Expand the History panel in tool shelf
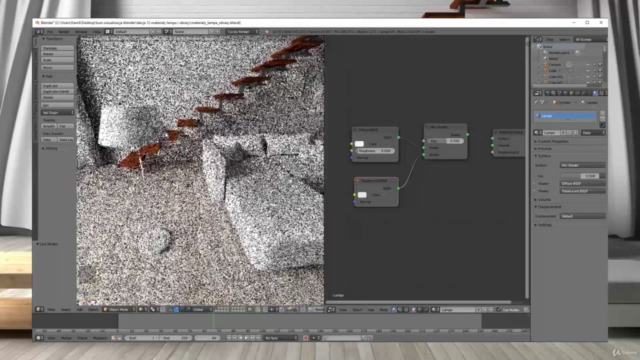Screen dimensions: 640x360 [x=50, y=148]
